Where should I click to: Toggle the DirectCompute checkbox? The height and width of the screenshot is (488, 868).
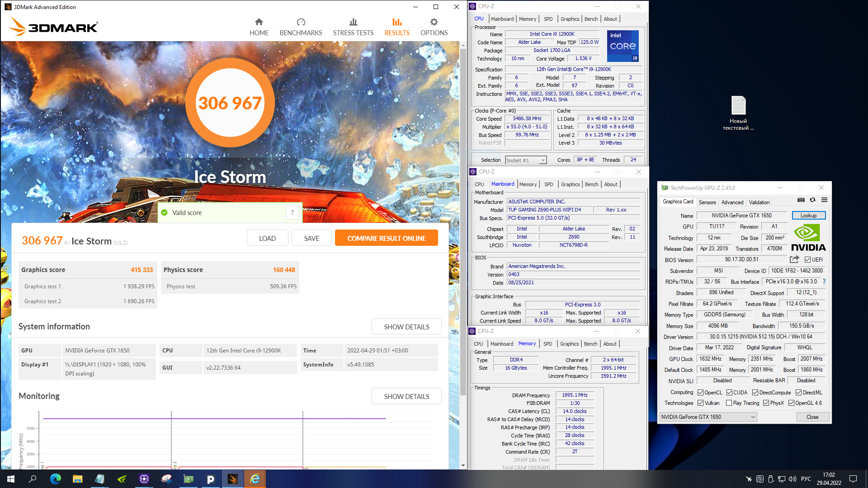755,393
